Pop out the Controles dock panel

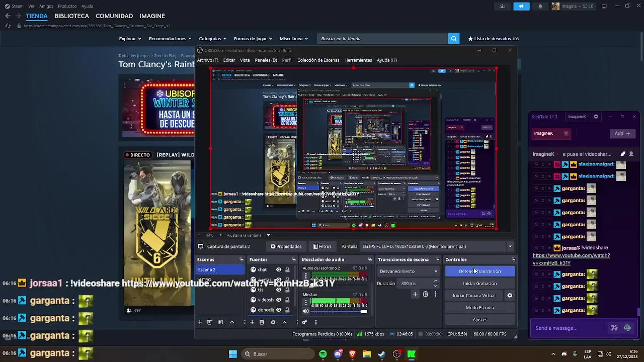pos(513,259)
